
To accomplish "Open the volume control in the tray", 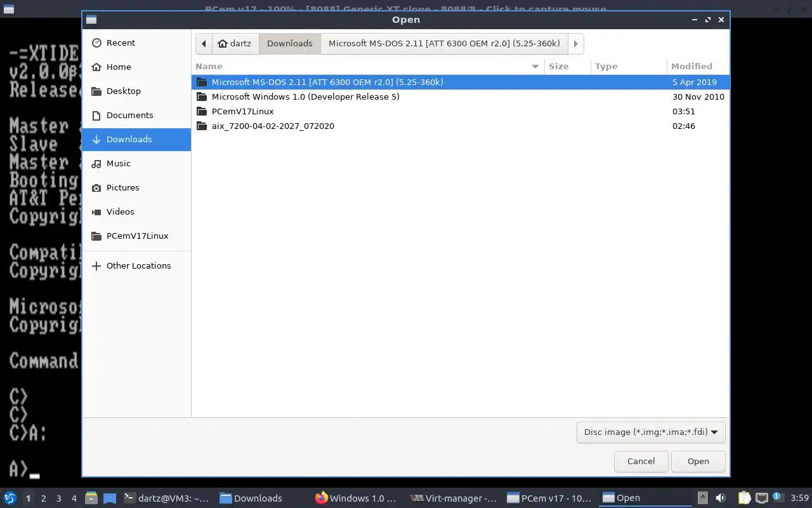I will (x=720, y=498).
